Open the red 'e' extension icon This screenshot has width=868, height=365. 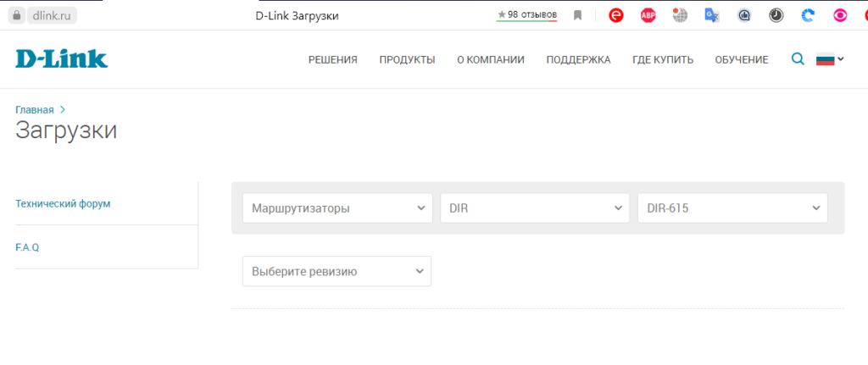(x=616, y=15)
